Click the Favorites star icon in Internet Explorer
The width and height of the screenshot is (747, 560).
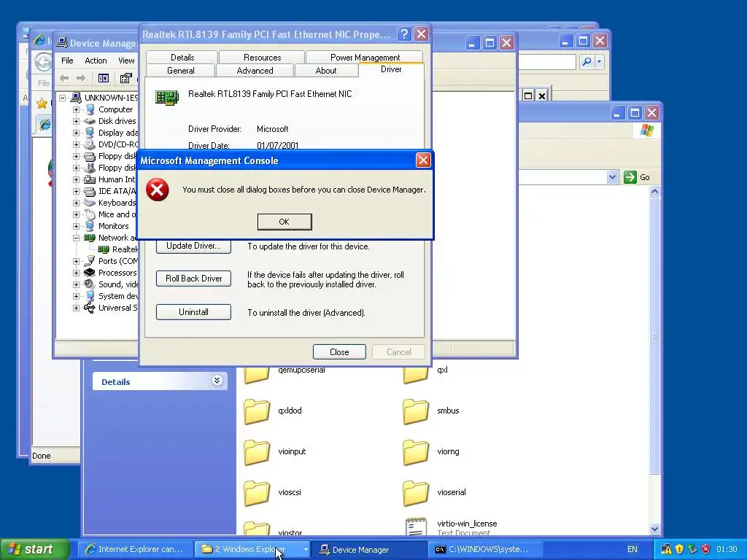42,104
